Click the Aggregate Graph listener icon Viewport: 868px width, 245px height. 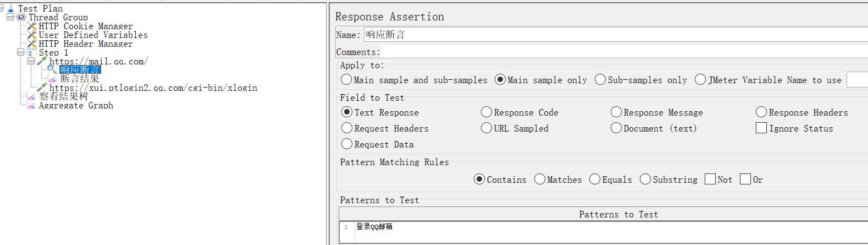[32, 105]
